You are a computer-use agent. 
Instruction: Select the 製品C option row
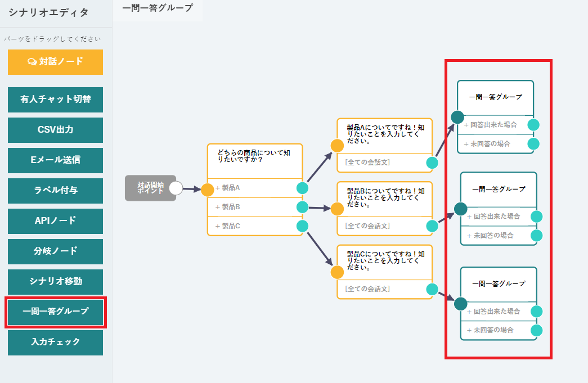tap(255, 226)
